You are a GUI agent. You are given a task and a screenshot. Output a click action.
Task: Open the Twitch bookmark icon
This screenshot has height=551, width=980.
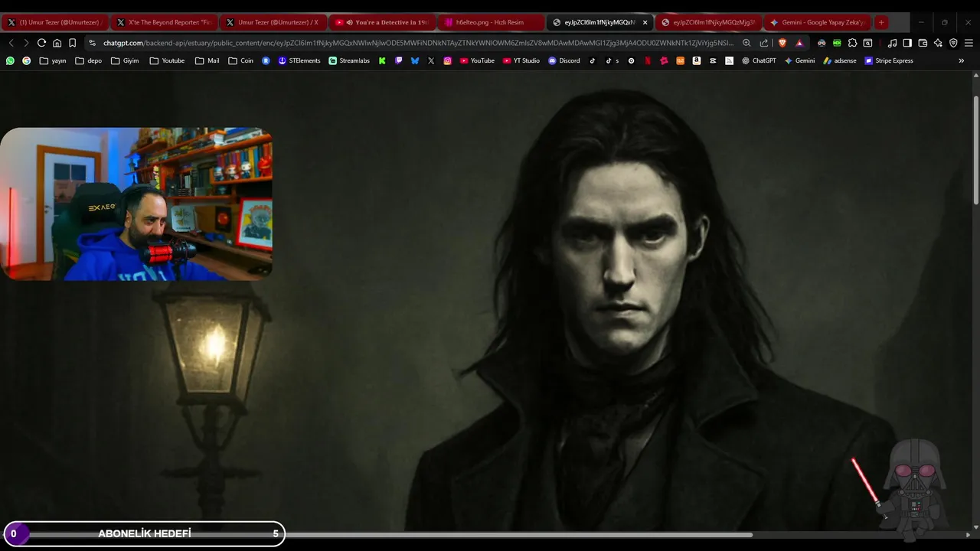pos(398,60)
